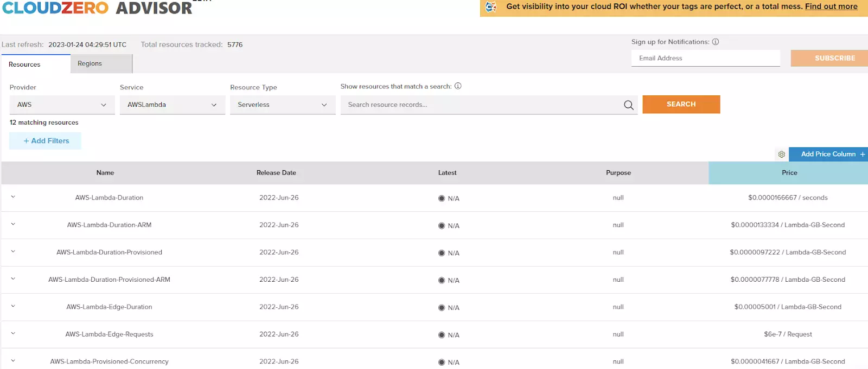Image resolution: width=868 pixels, height=369 pixels.
Task: Select the AWS-Lambda-Duration-Provisioned-ARM resource name
Action: (x=109, y=280)
